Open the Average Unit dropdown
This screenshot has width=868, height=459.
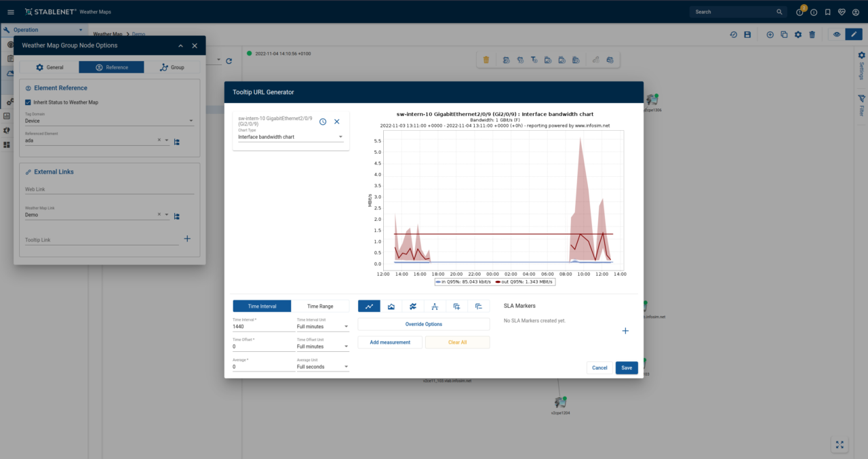tap(323, 367)
